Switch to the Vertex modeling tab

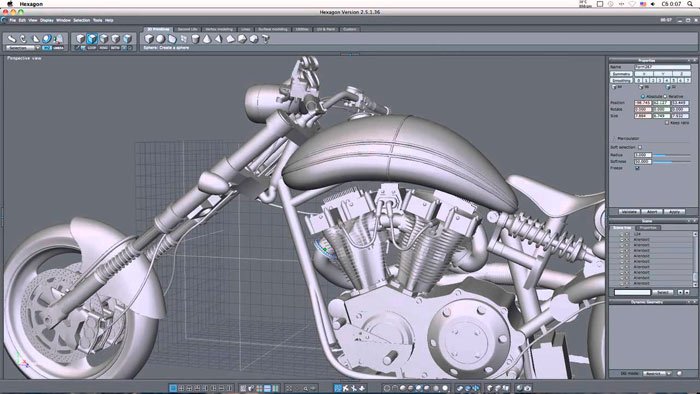pyautogui.click(x=219, y=29)
